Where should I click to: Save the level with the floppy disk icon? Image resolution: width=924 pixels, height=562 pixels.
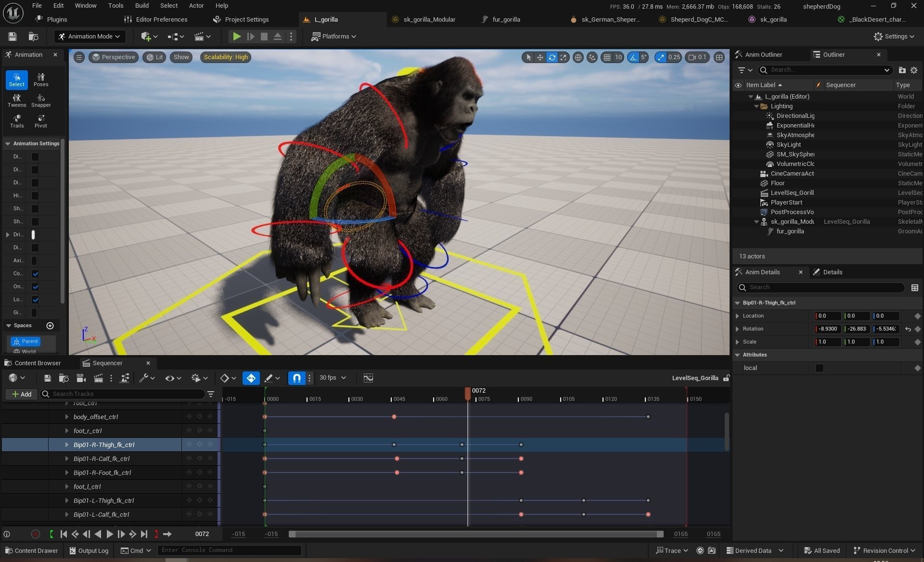13,37
